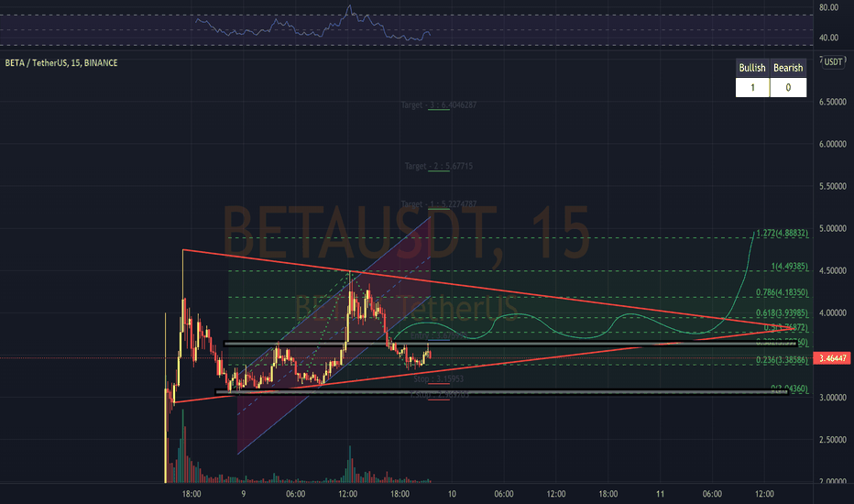Click the day 11 label on time axis
The image size is (854, 504).
point(660,494)
